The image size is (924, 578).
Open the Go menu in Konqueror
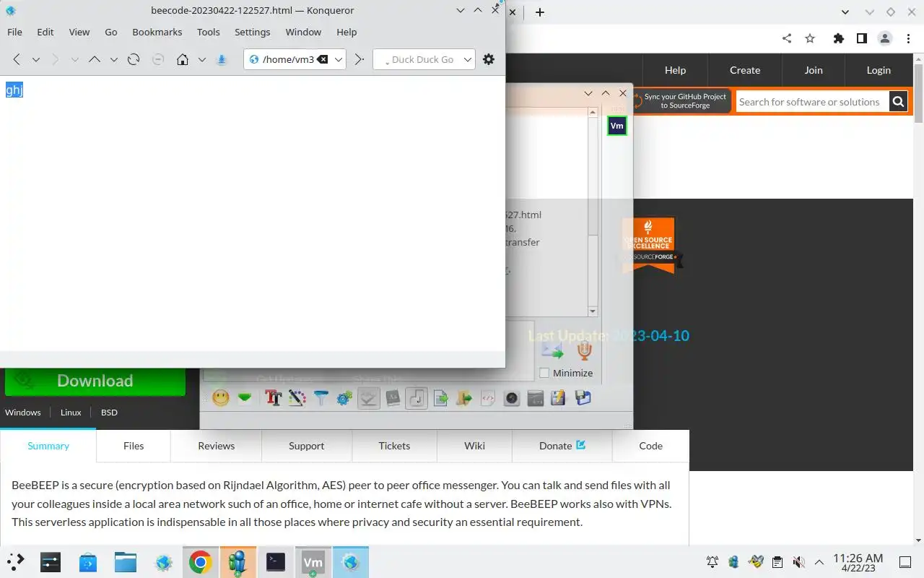[111, 32]
